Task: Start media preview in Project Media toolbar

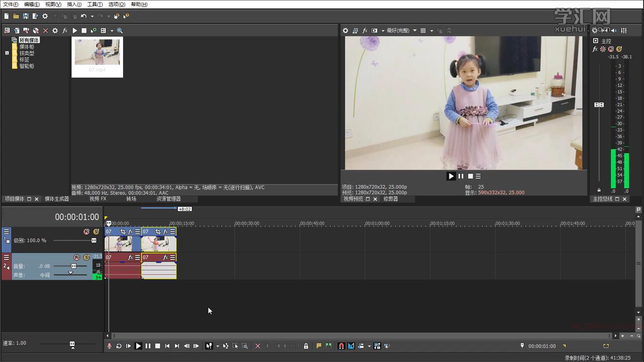Action: 74,31
